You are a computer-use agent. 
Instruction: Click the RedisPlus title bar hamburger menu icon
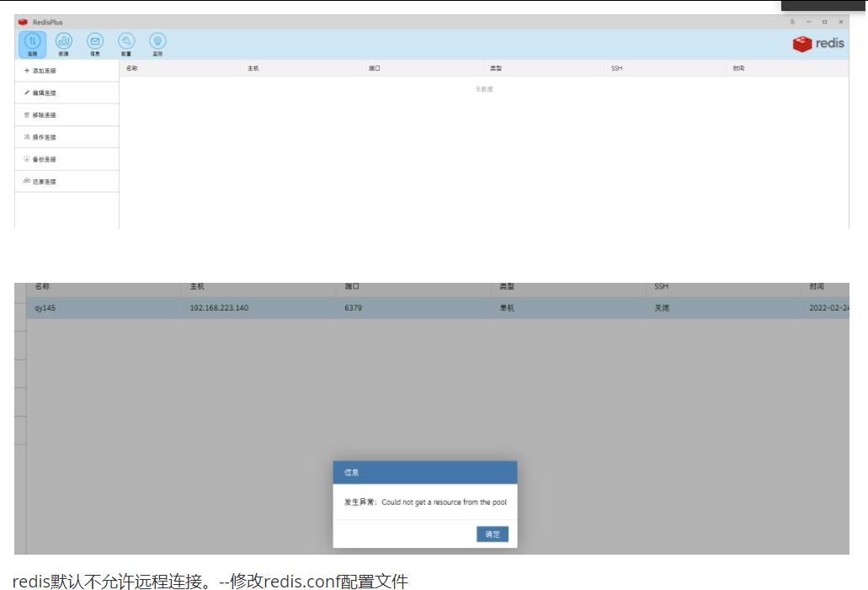[792, 22]
